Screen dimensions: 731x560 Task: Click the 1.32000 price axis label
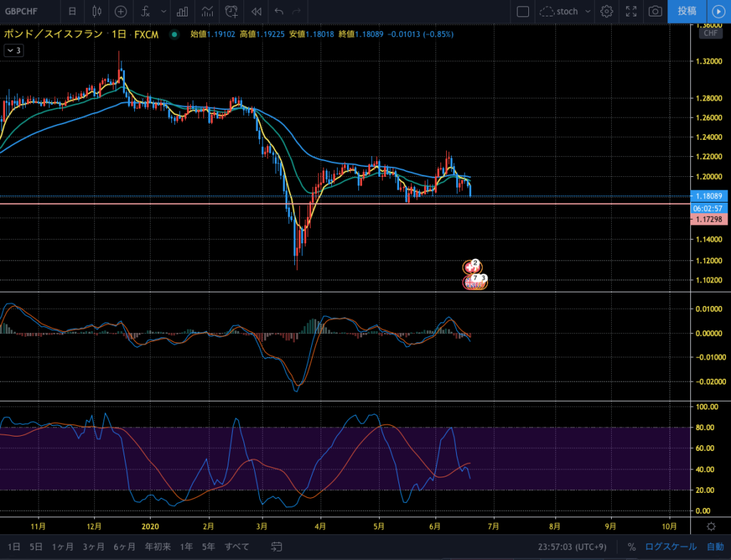pos(709,61)
